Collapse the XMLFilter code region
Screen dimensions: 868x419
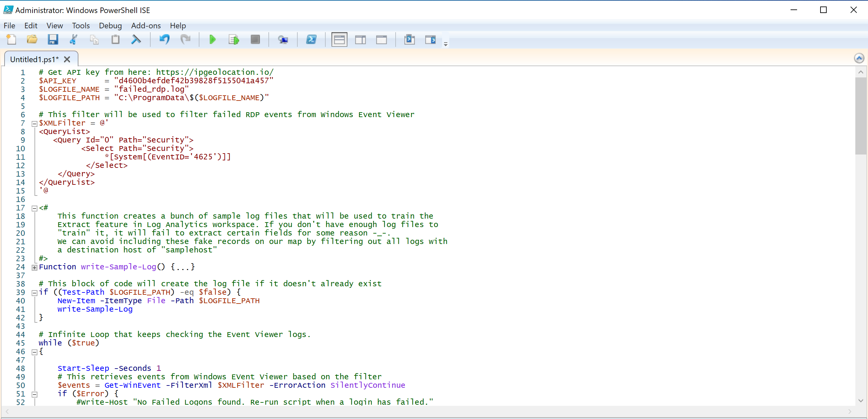34,124
